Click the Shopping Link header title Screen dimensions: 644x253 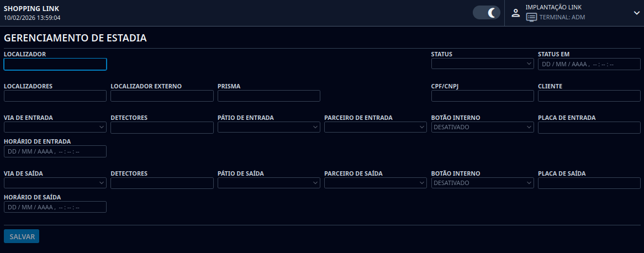[31, 9]
